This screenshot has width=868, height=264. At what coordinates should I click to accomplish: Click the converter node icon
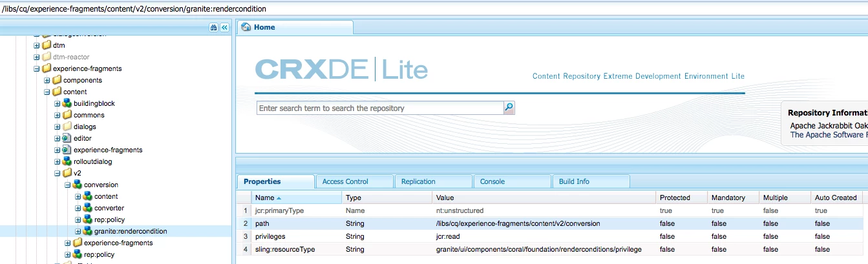(88, 208)
